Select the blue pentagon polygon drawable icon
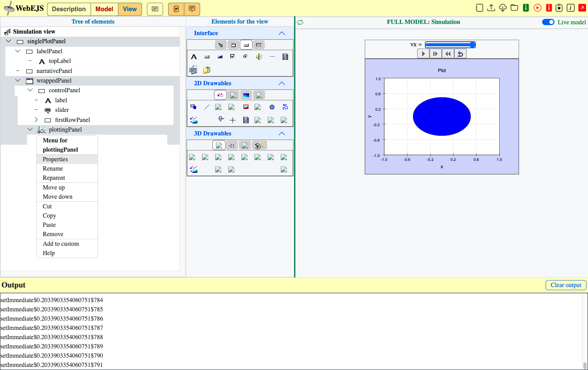The width and height of the screenshot is (588, 370). pos(272,107)
